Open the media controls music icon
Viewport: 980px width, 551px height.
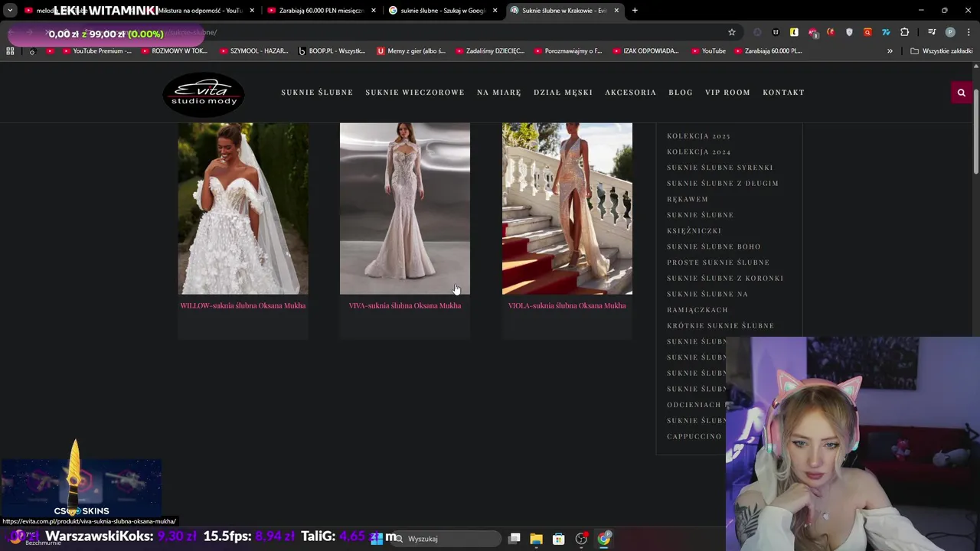click(932, 32)
